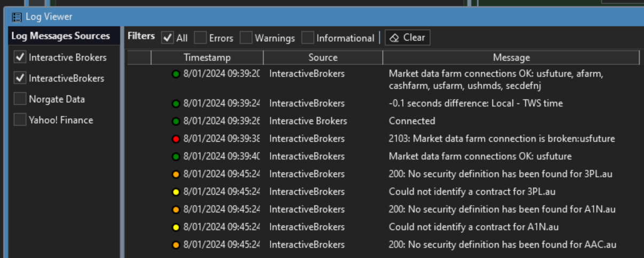Click the blank first column header
The width and height of the screenshot is (644, 258).
tap(139, 57)
